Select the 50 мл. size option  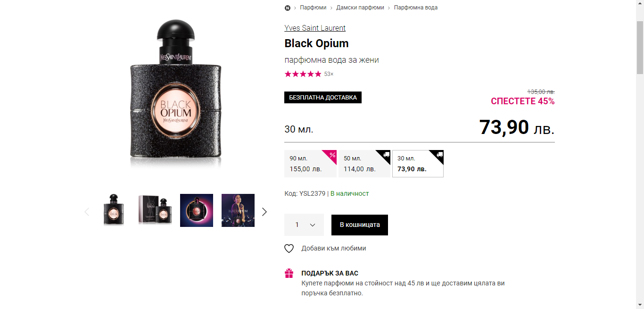tap(364, 164)
